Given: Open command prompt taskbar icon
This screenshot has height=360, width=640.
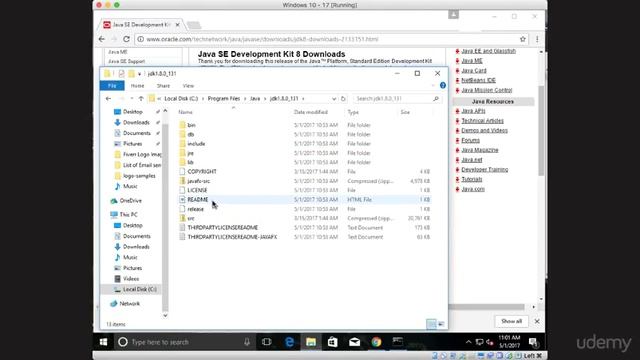Looking at the screenshot, I should click(398, 342).
